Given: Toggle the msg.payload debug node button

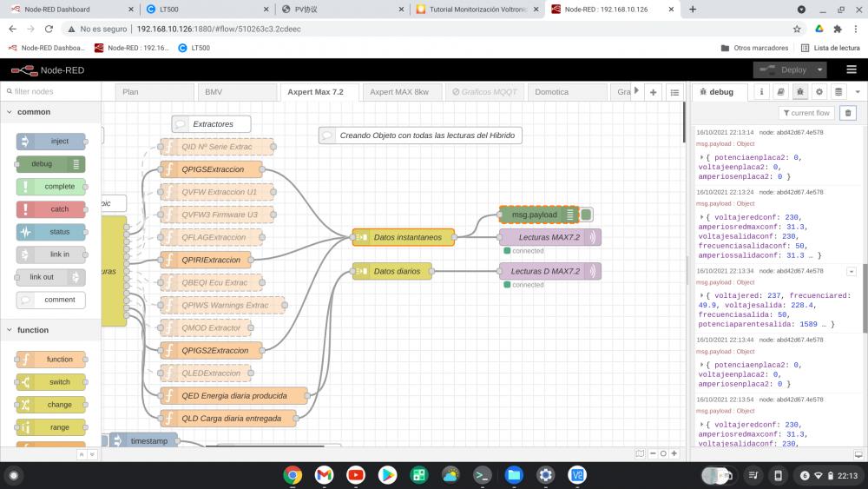Looking at the screenshot, I should point(586,215).
